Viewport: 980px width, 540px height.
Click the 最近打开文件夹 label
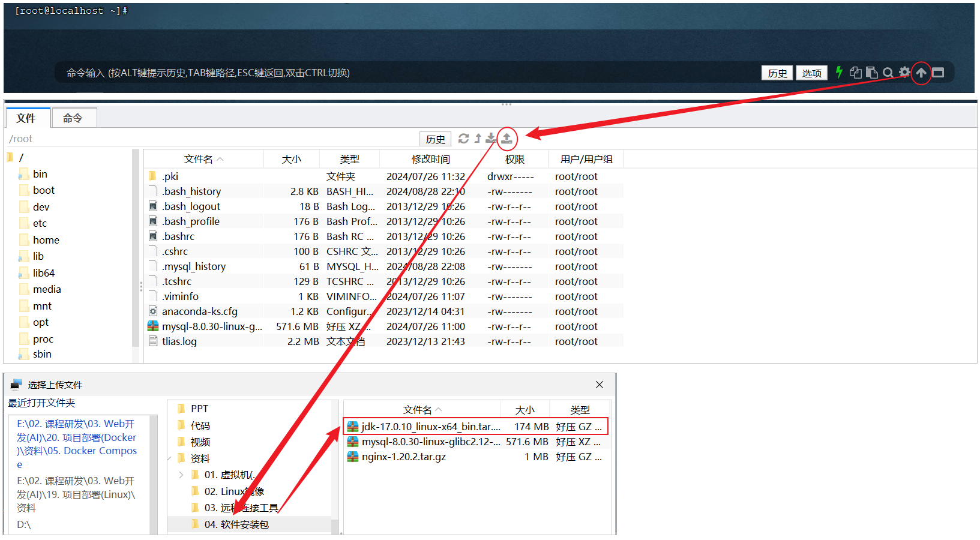pyautogui.click(x=41, y=403)
